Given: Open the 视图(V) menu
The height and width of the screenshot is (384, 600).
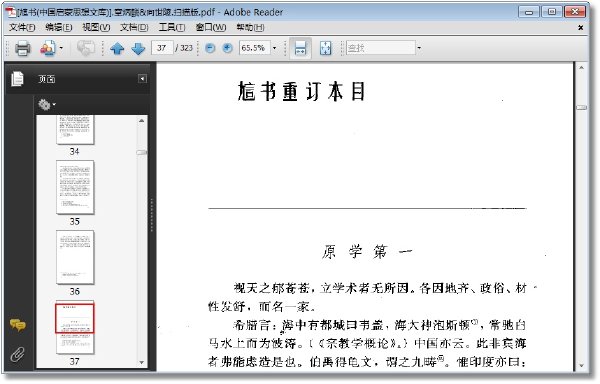Looking at the screenshot, I should [96, 28].
